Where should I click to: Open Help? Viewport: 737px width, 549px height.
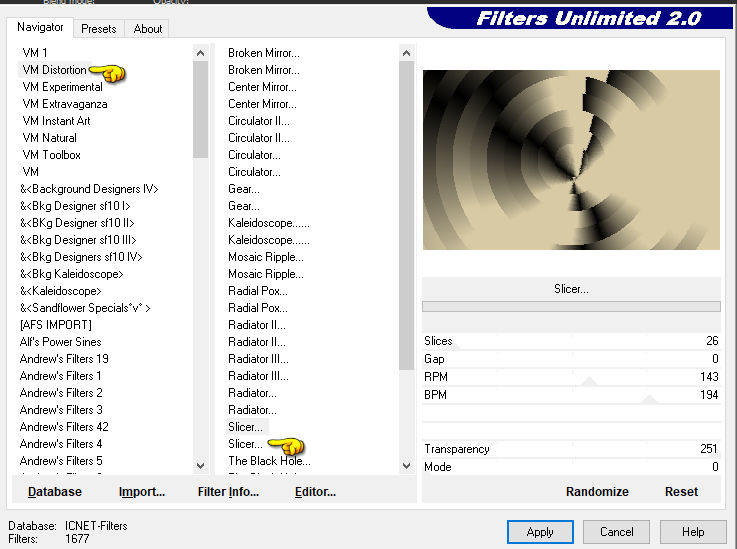coord(693,532)
